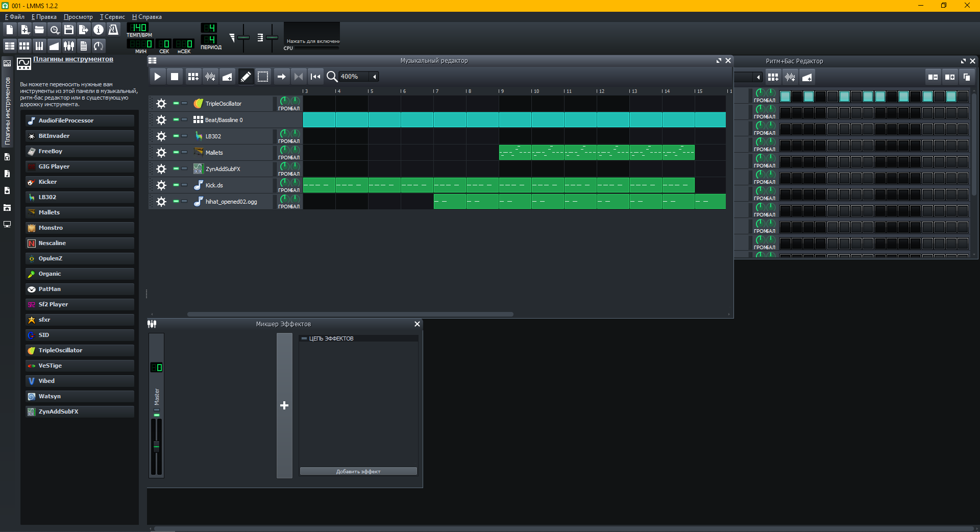Toggle the metronome icon
This screenshot has height=532, width=980.
click(x=113, y=30)
